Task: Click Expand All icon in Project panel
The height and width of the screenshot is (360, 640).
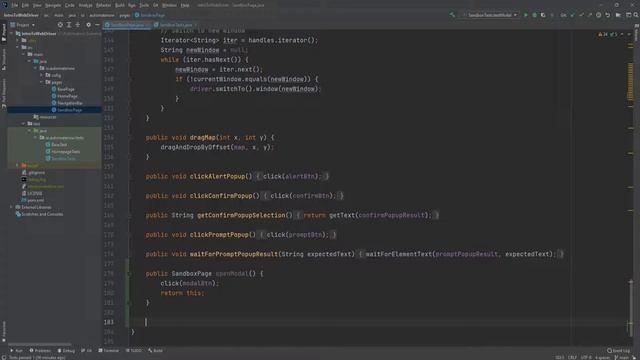Action: point(69,25)
